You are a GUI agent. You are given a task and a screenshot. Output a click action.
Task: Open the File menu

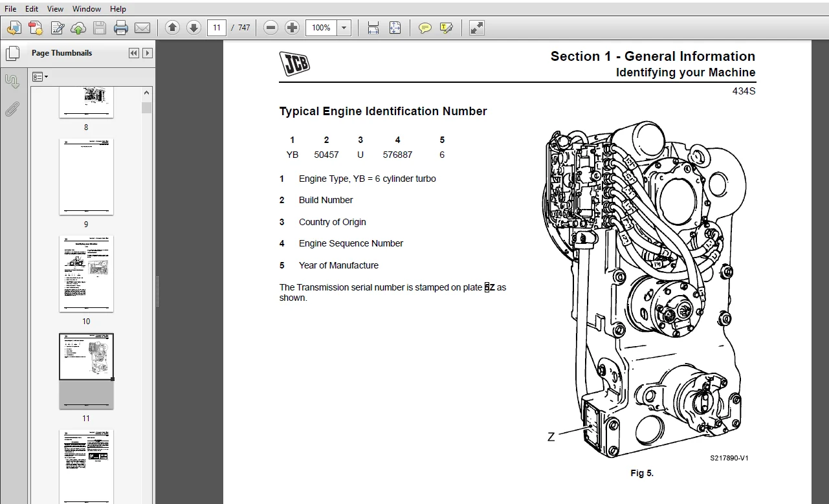coord(10,9)
